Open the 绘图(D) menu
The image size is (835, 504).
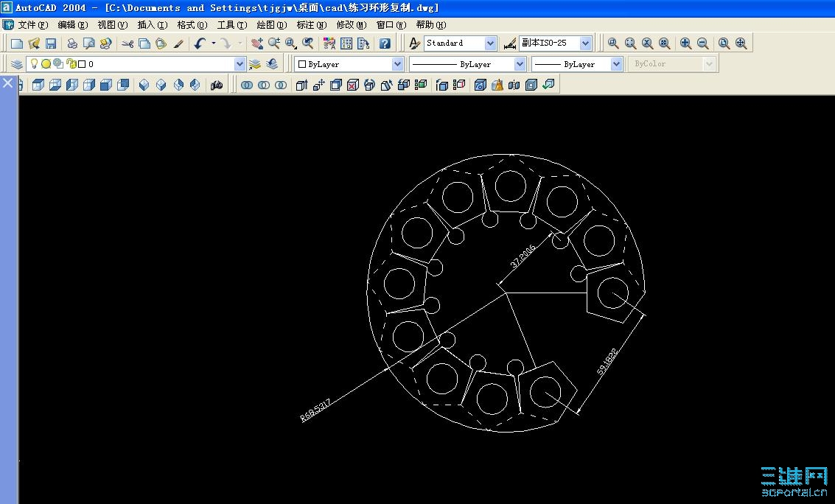click(x=272, y=25)
